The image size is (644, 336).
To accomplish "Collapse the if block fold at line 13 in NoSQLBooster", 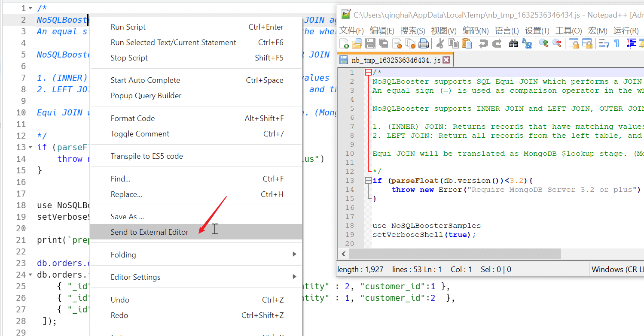I will pos(30,147).
